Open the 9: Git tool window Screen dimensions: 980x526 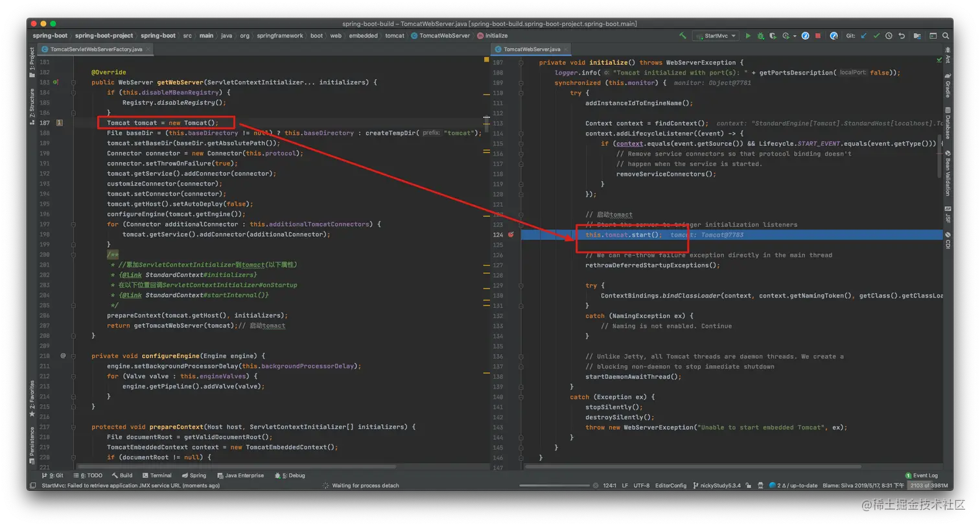[x=51, y=475]
